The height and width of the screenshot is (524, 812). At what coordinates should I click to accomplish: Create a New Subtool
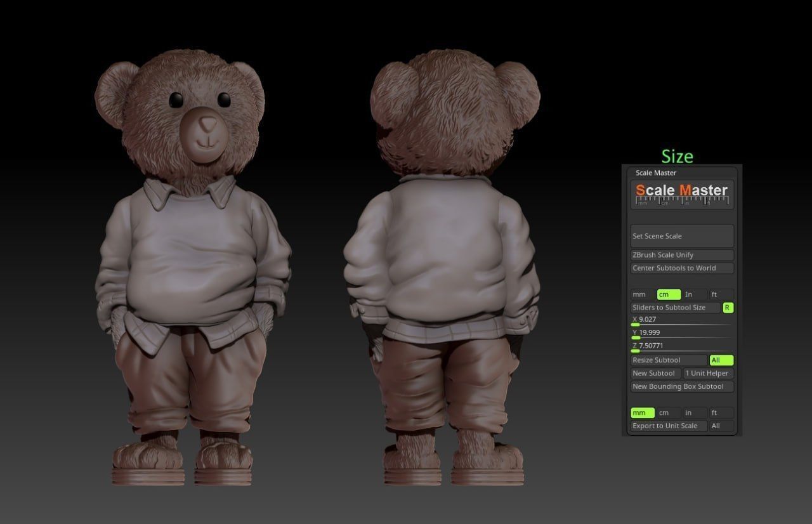656,373
